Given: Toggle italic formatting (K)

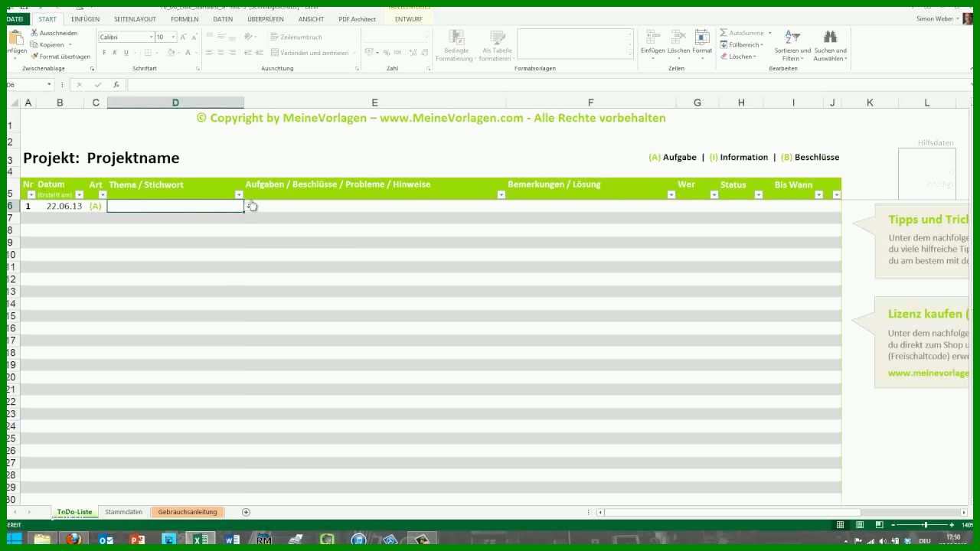Looking at the screenshot, I should tap(115, 53).
